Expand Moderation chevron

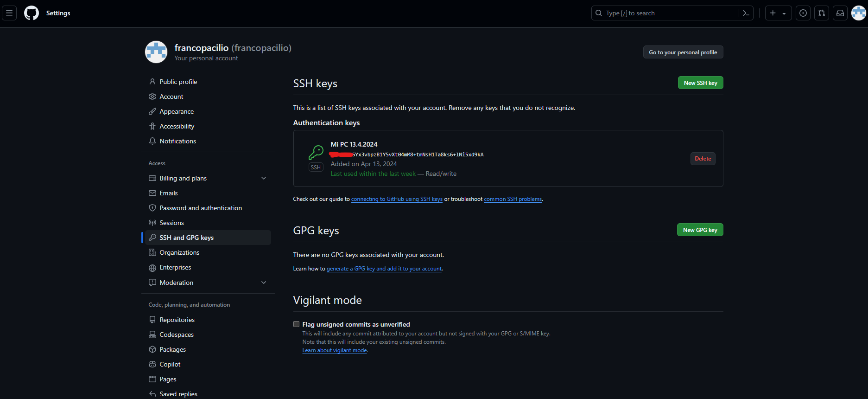point(264,283)
